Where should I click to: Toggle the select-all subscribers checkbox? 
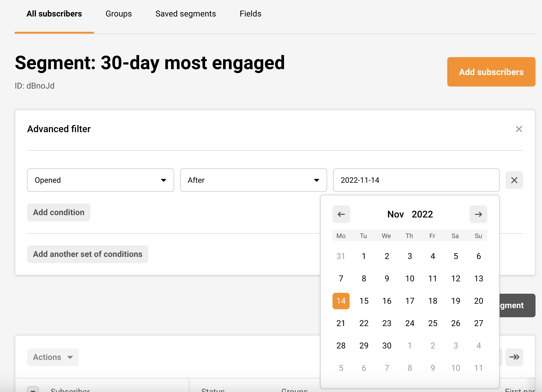[x=33, y=389]
